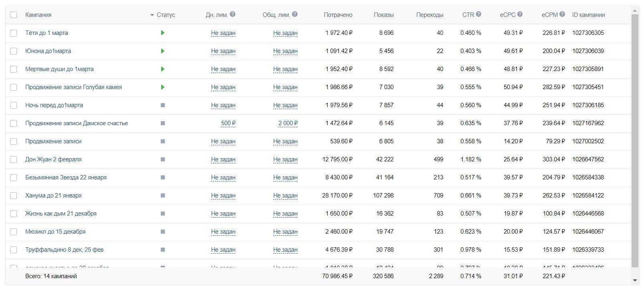Select checkbox for Безымянная Звезда 22 января
Screen dimensions: 644x293
(14, 177)
